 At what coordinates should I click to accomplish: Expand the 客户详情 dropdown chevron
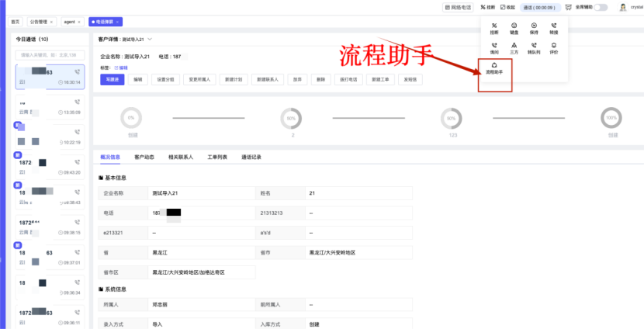[150, 39]
